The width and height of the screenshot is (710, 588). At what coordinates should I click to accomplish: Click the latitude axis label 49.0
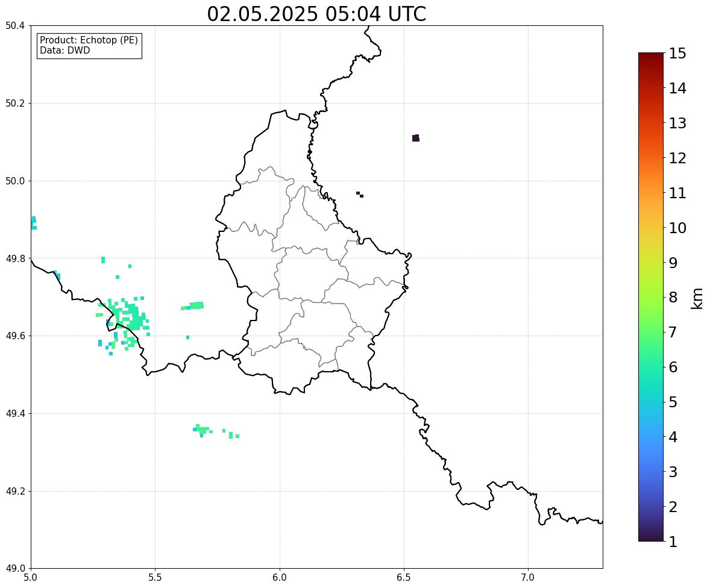click(15, 569)
